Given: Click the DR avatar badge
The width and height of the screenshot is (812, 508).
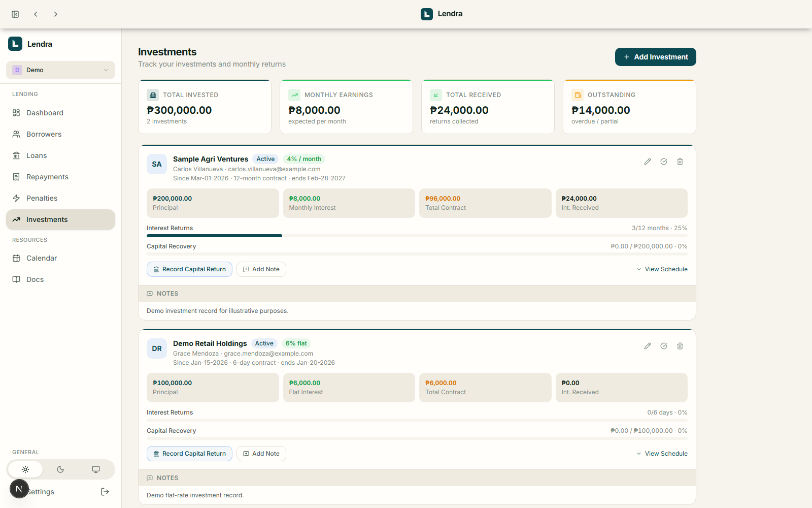Looking at the screenshot, I should (x=157, y=348).
